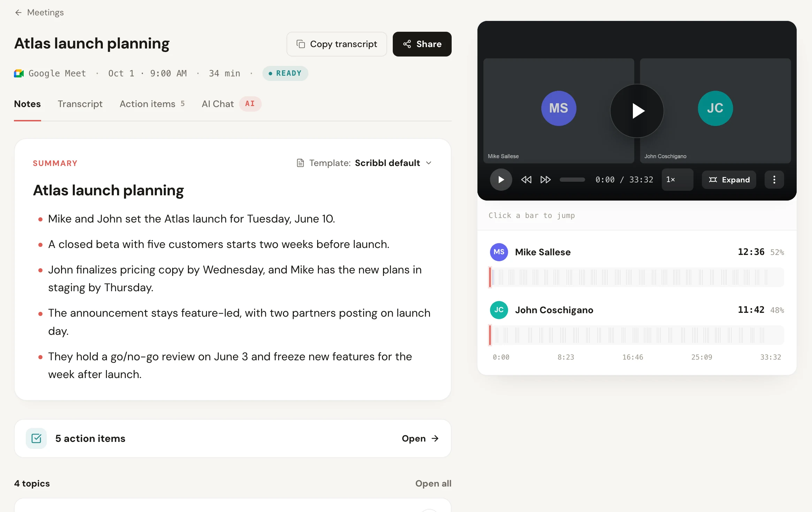Image resolution: width=812 pixels, height=512 pixels.
Task: Click the SUMMARY heading label
Action: (55, 163)
